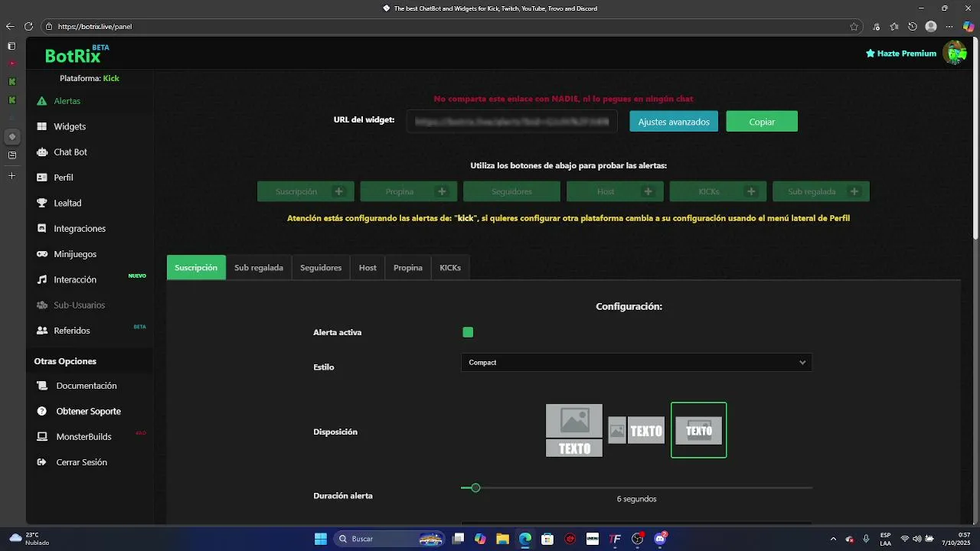The width and height of the screenshot is (980, 551).
Task: Switch to the KICKs tab
Action: point(450,267)
